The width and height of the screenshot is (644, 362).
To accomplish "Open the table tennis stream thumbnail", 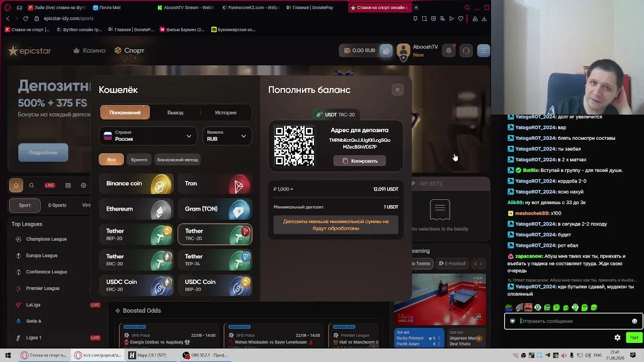I will 440,299.
